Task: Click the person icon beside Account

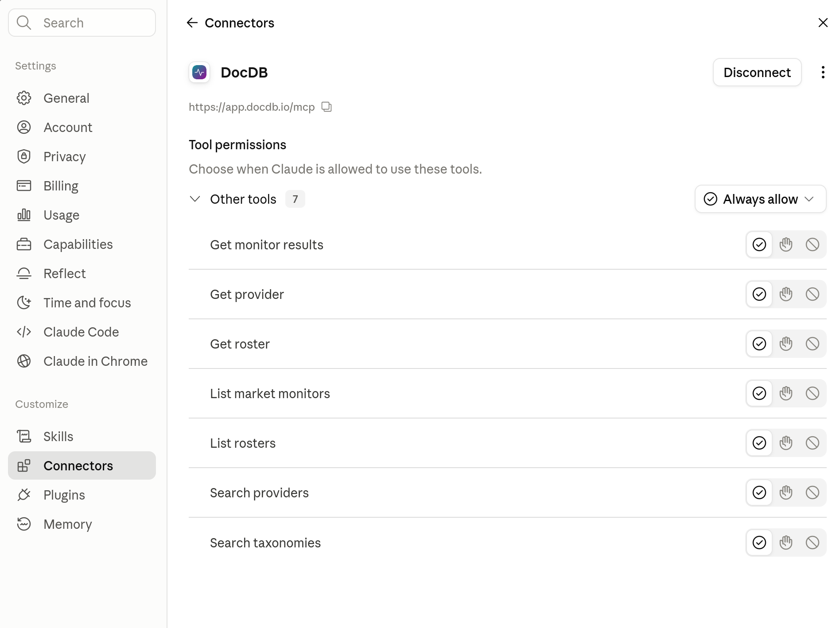Action: pos(24,127)
